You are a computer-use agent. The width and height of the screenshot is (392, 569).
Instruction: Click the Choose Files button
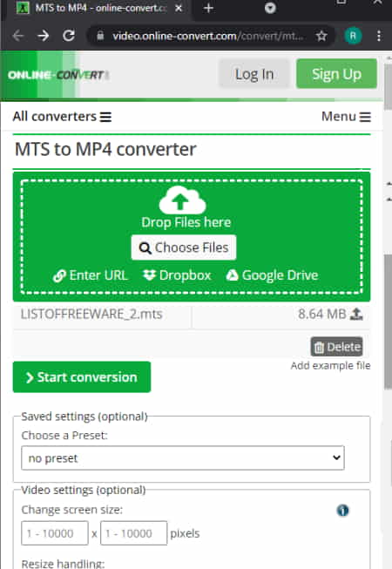click(x=184, y=247)
